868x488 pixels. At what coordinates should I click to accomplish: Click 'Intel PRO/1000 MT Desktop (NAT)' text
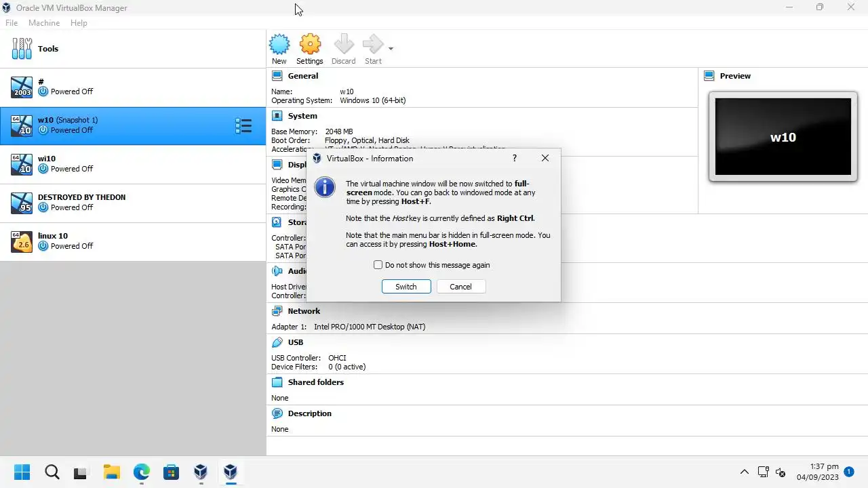[370, 327]
